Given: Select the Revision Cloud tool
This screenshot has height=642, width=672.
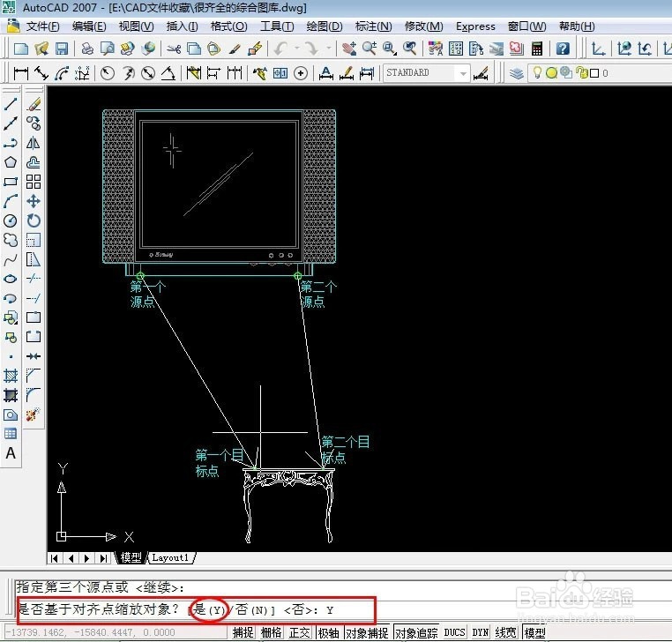Looking at the screenshot, I should (11, 240).
